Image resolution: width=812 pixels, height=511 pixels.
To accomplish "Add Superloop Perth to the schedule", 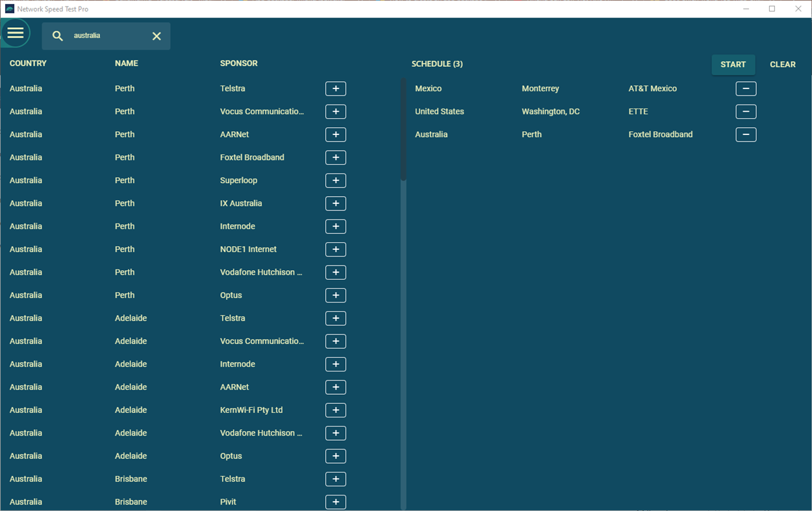I will [336, 180].
